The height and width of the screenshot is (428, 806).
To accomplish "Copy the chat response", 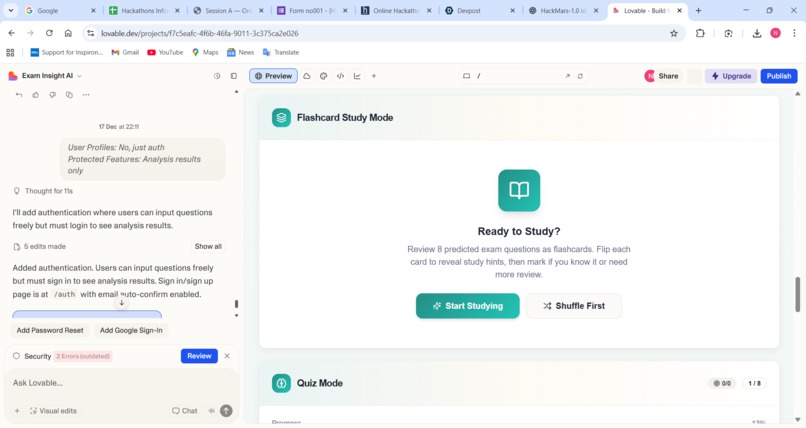I will (69, 95).
